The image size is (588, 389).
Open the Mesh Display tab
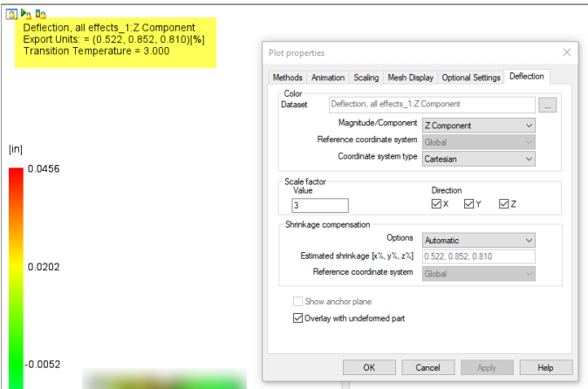[x=411, y=78]
